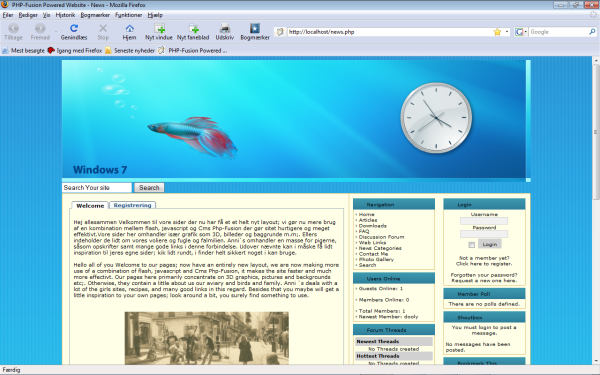The height and width of the screenshot is (375, 600).
Task: Tick the remember me checkbox near Login
Action: click(x=471, y=245)
